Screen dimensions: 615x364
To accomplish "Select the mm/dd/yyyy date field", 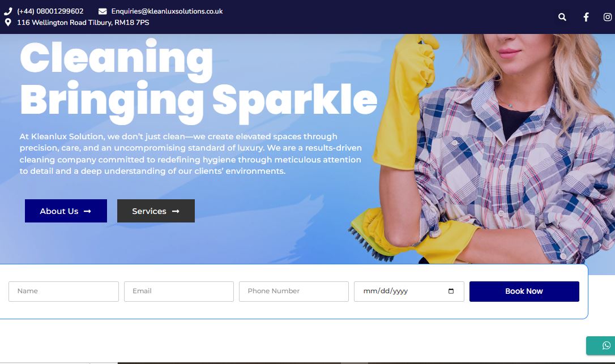I will [x=409, y=292].
